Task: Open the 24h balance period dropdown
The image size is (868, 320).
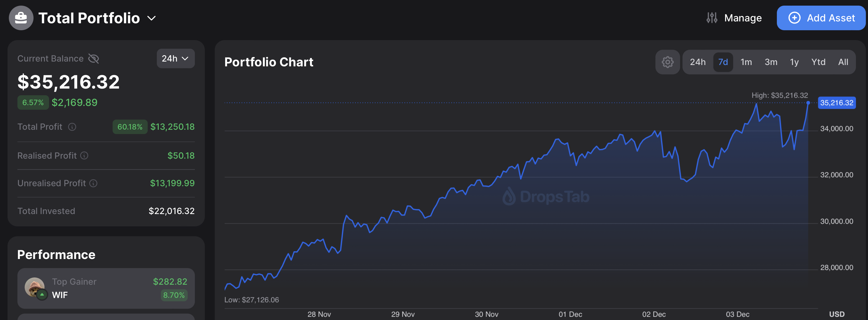Action: click(175, 59)
